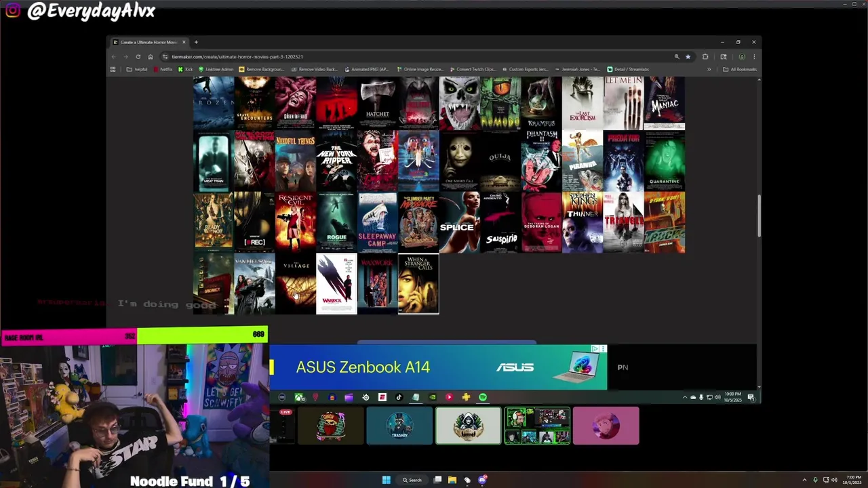Open 10:00 PM clock in inner taskbar

tap(733, 397)
